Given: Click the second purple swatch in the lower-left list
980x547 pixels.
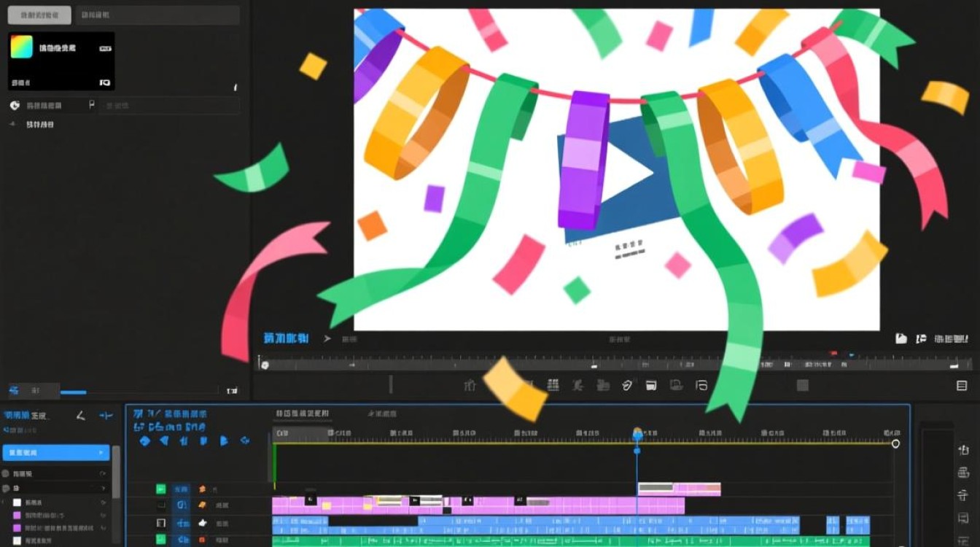Looking at the screenshot, I should [x=17, y=527].
